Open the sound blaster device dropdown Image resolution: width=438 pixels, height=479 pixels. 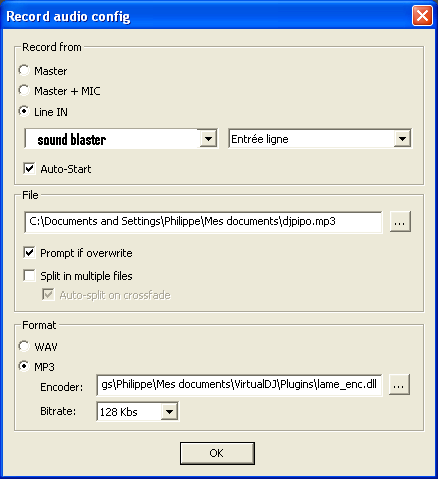tap(208, 138)
